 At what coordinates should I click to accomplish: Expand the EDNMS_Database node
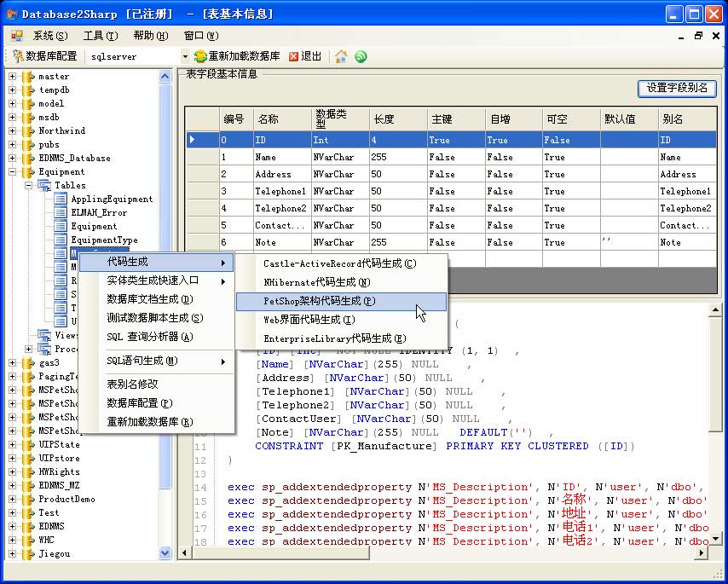point(13,159)
